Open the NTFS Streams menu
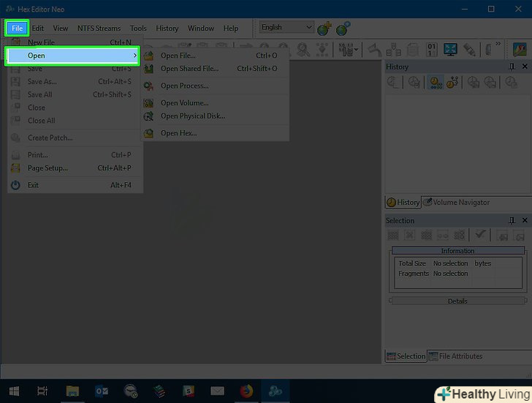 (x=99, y=29)
